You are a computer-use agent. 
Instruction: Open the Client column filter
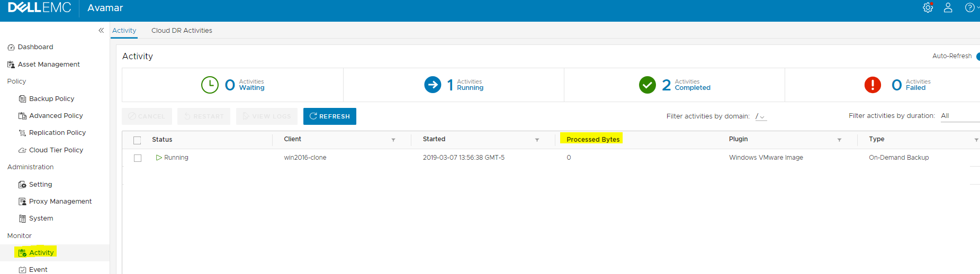click(x=393, y=140)
